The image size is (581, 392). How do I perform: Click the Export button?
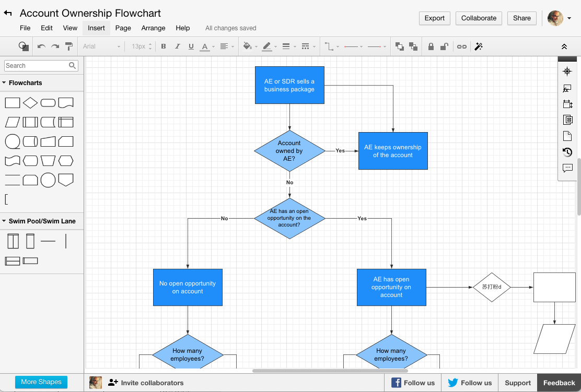pyautogui.click(x=434, y=18)
